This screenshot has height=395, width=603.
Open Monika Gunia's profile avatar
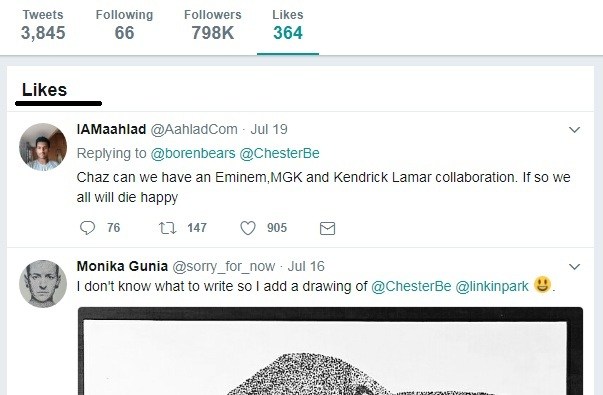click(x=43, y=284)
